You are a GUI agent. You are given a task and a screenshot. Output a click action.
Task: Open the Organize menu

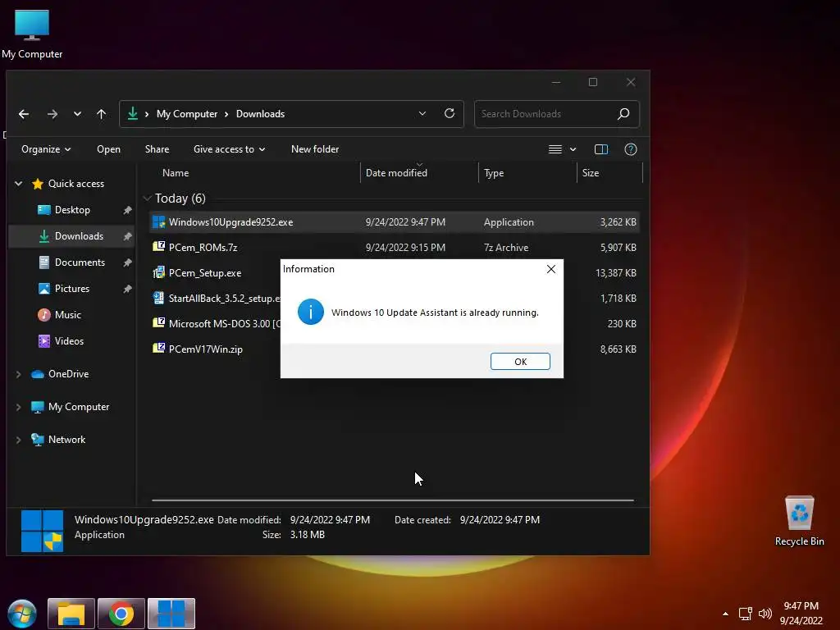[x=46, y=149]
